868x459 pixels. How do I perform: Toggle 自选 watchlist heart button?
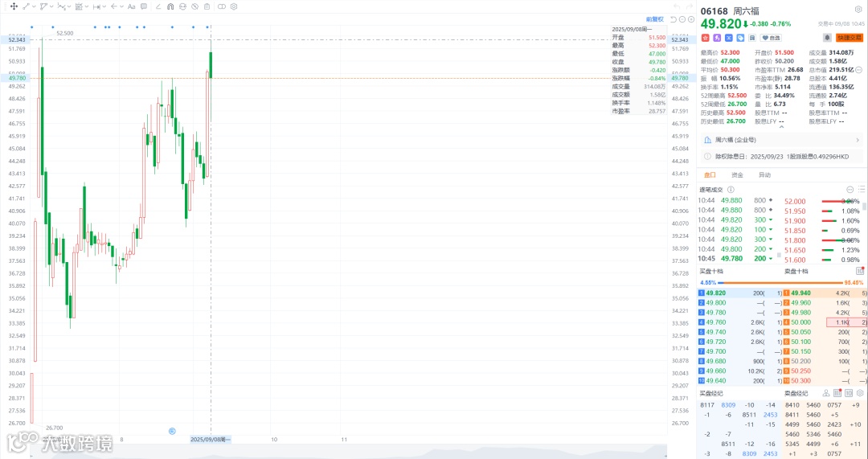(771, 38)
